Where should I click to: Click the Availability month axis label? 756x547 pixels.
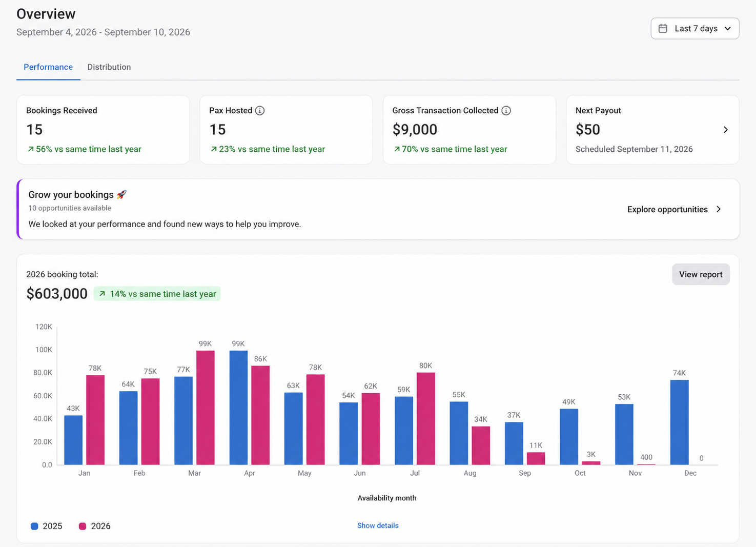(x=387, y=498)
